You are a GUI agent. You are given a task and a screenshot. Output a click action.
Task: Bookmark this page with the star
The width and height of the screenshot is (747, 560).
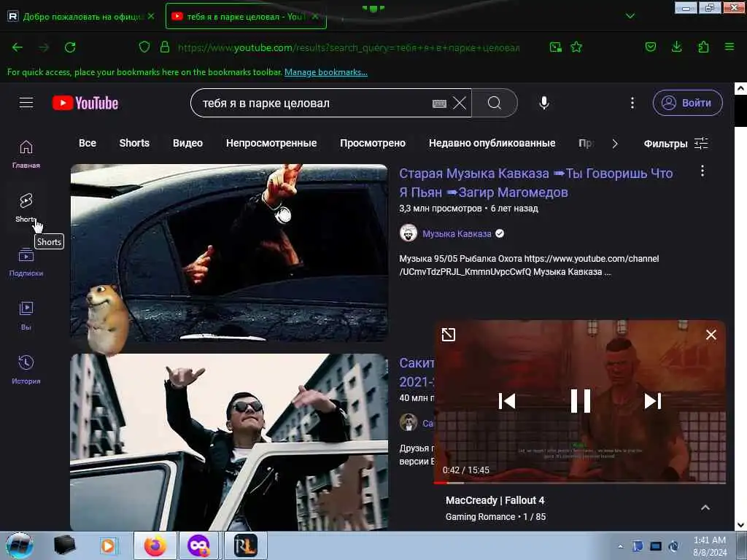pyautogui.click(x=576, y=47)
